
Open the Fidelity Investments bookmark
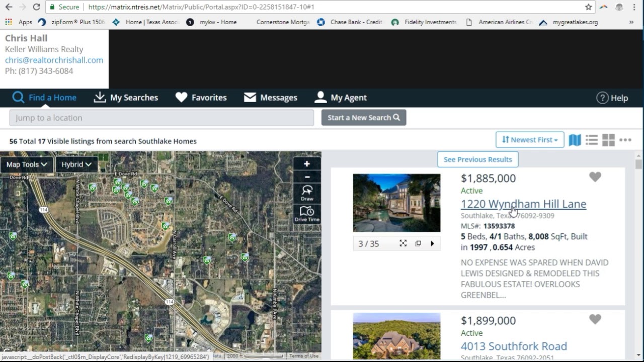424,22
